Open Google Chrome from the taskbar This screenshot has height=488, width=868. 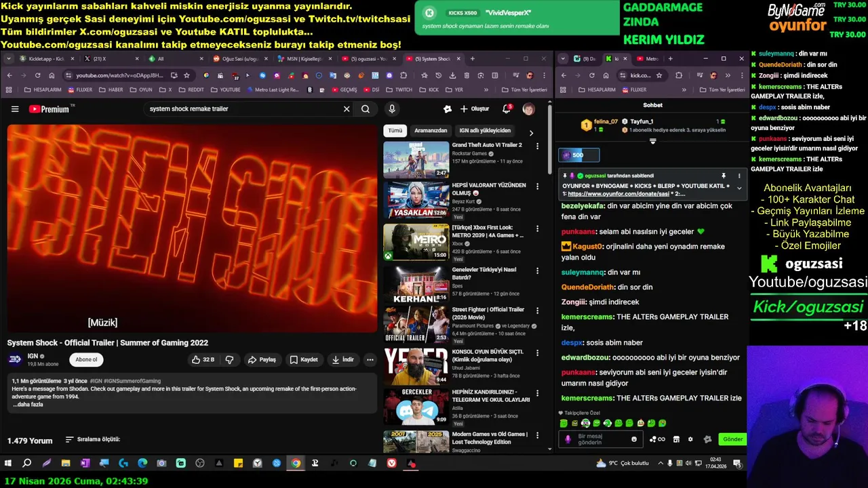pyautogui.click(x=296, y=464)
